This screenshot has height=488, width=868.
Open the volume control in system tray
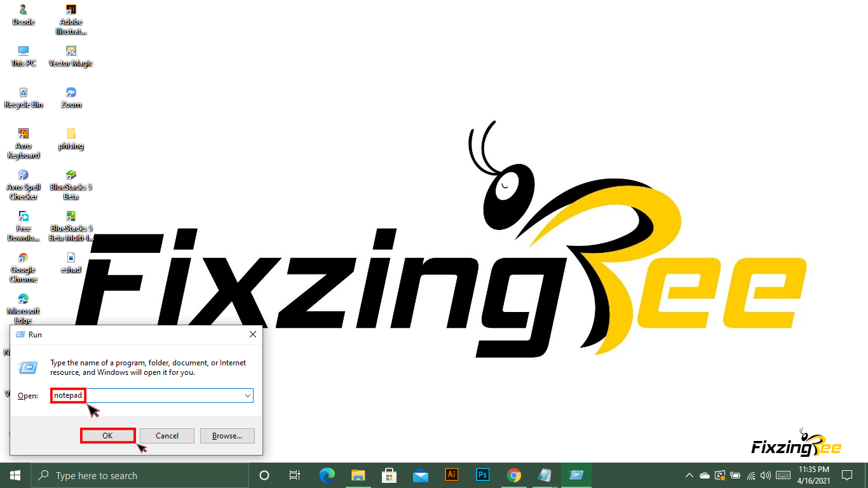[x=766, y=475]
